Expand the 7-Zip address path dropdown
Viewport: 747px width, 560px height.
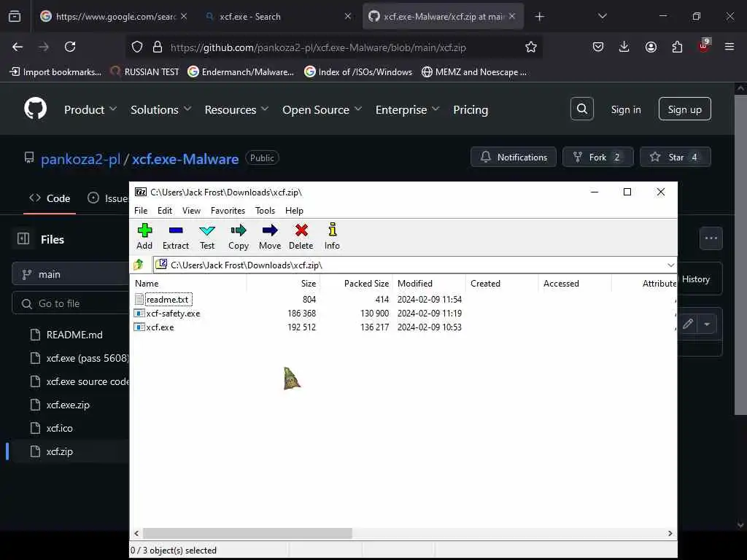[671, 265]
